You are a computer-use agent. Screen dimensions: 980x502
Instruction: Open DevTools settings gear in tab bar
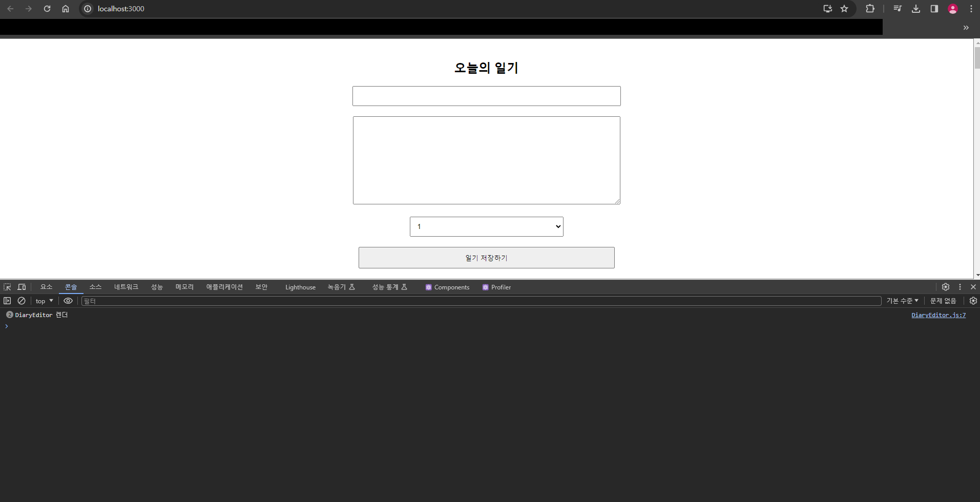pos(946,287)
